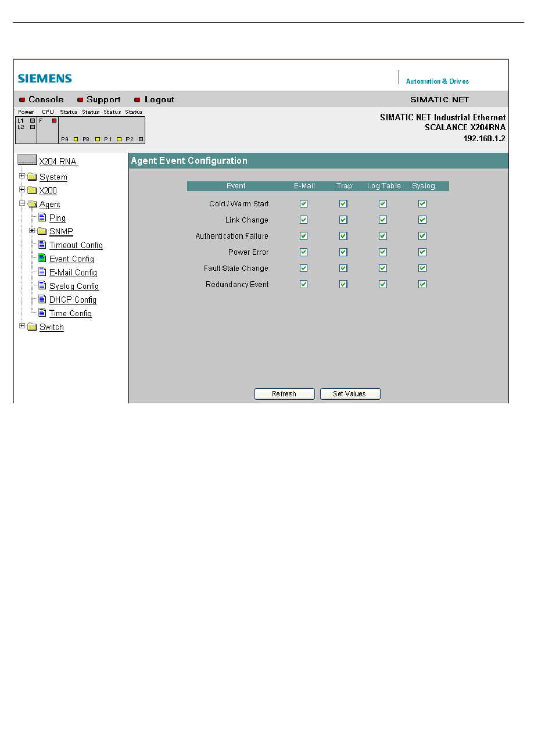Open the System folder link
This screenshot has width=552, height=756.
(53, 177)
